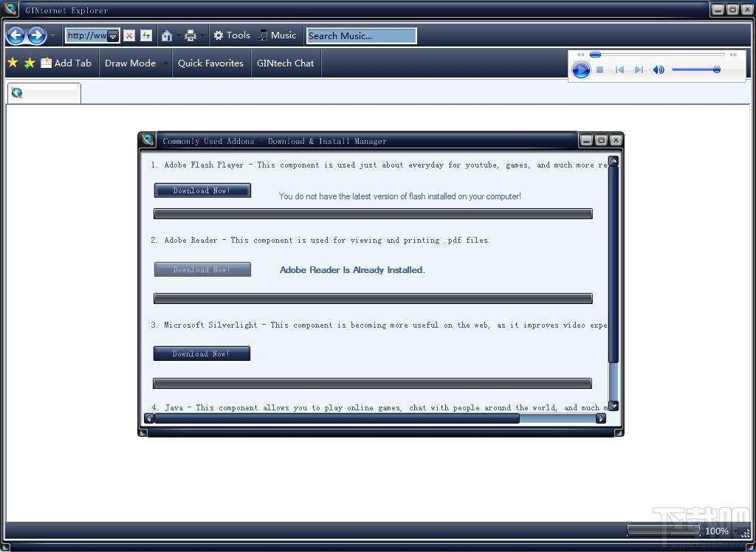Click the Flash download progress bar
This screenshot has height=552, width=756.
pos(373,213)
